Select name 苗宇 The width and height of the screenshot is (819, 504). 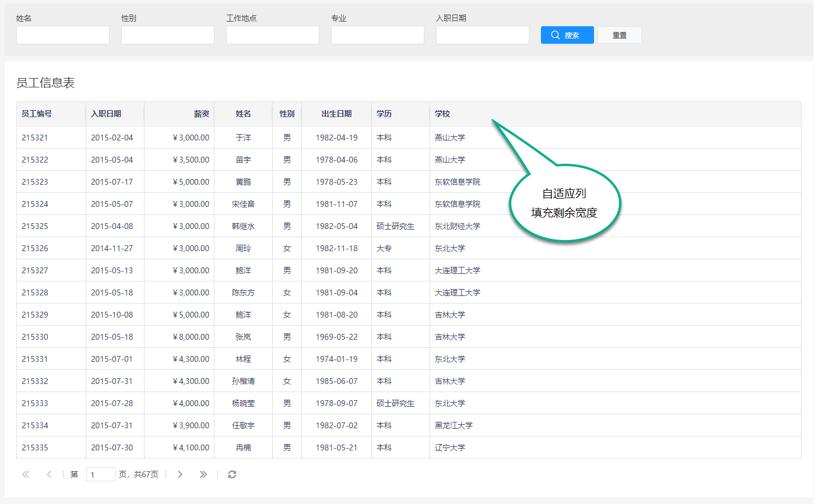243,160
